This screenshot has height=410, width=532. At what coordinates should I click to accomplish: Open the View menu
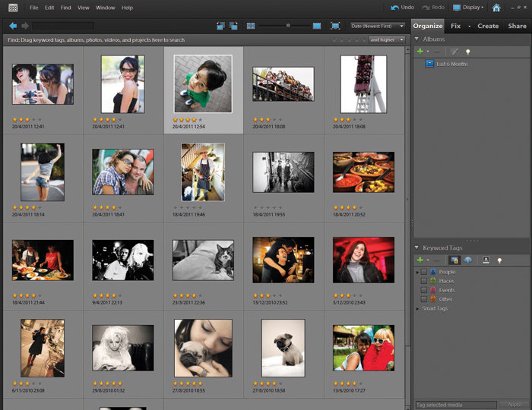[x=83, y=8]
